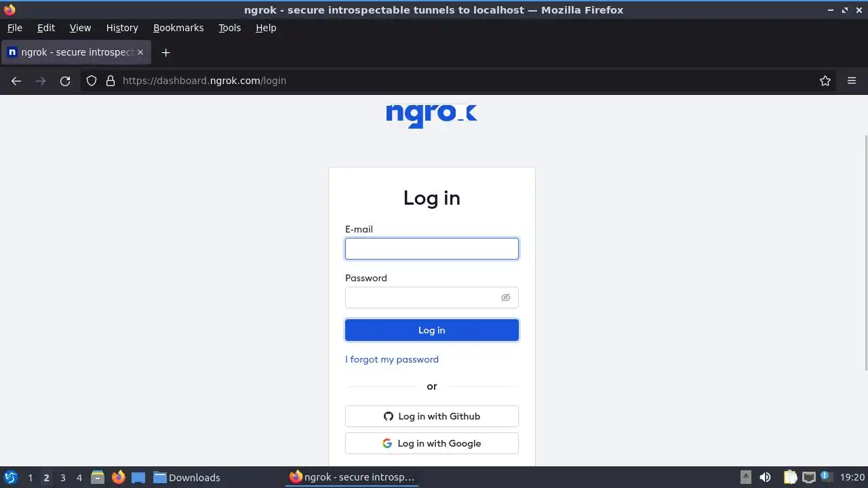Open the File menu
The width and height of the screenshot is (868, 488).
click(15, 28)
